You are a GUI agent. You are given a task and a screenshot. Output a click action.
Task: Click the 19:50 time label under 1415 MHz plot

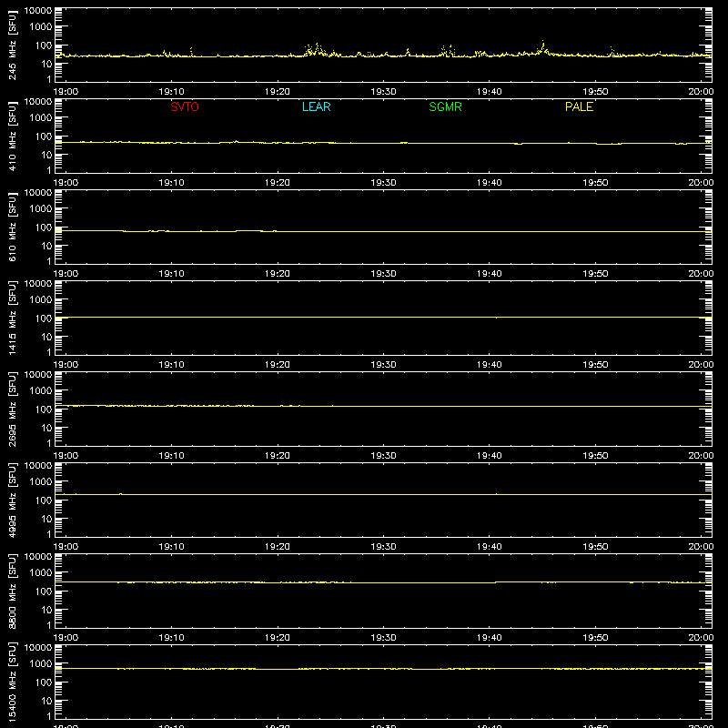595,365
